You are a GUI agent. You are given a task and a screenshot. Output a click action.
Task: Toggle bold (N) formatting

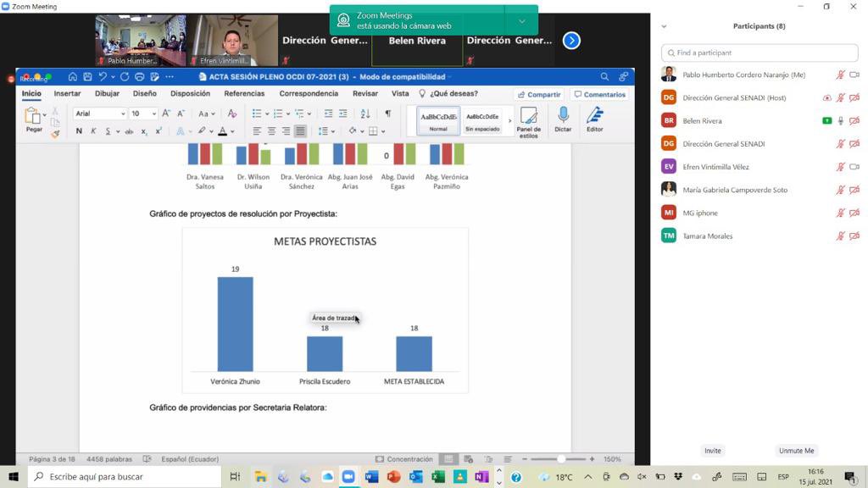pos(79,131)
